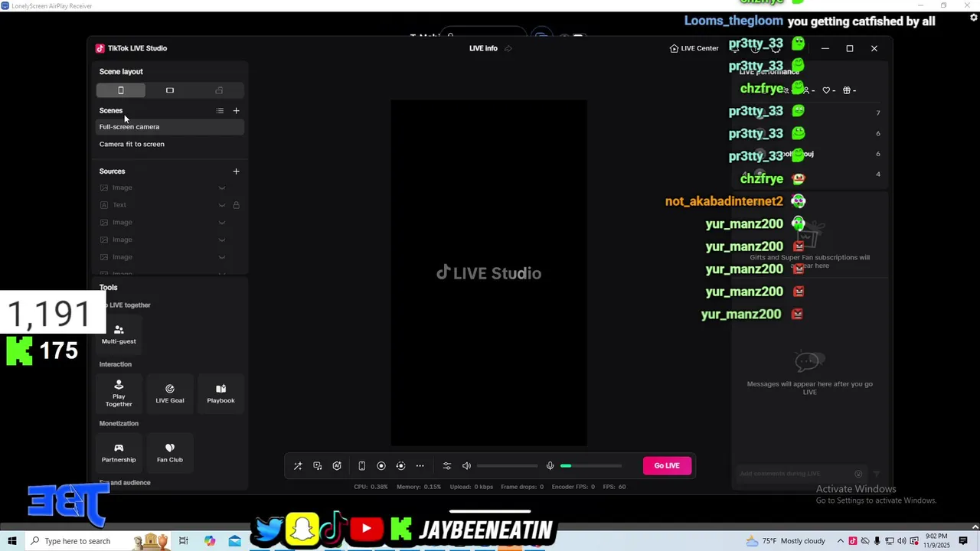Click the locked dual-layout scene option
This screenshot has height=551, width=980.
pyautogui.click(x=219, y=90)
